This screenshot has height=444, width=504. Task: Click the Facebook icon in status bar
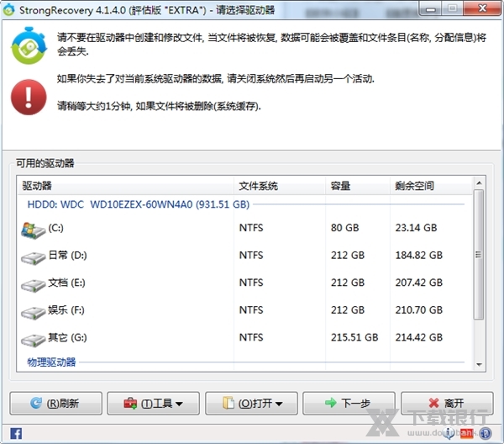[16, 433]
